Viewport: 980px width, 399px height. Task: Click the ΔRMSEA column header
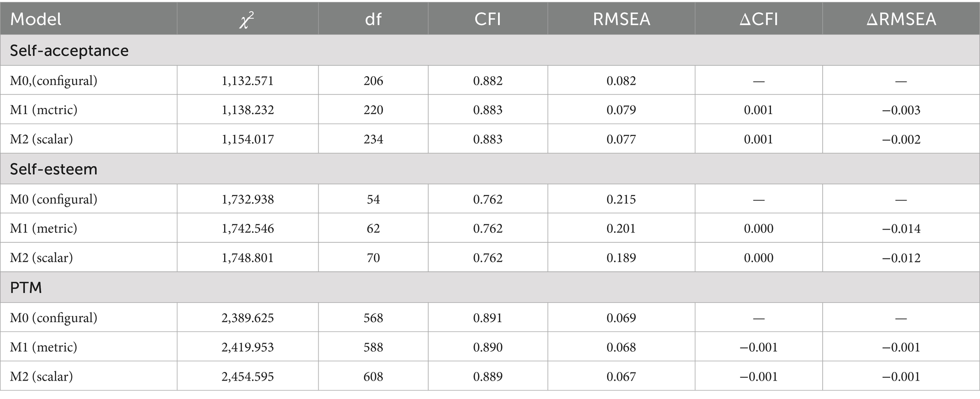point(901,19)
